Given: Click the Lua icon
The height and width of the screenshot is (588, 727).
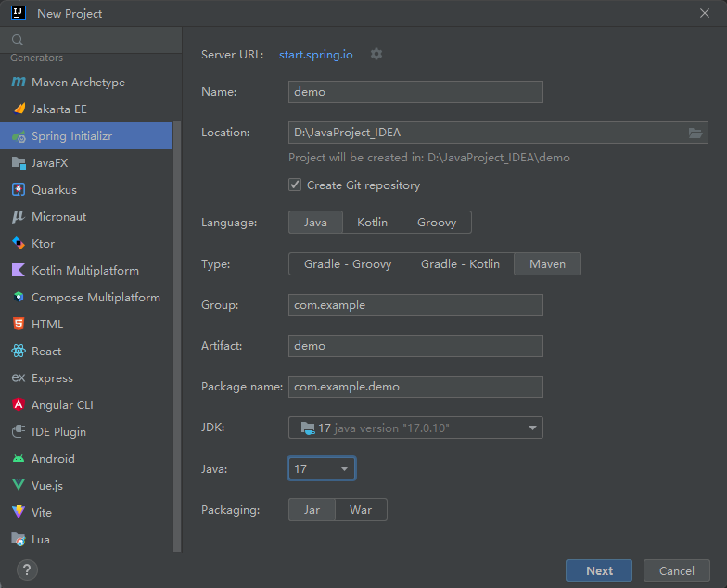Looking at the screenshot, I should 19,540.
